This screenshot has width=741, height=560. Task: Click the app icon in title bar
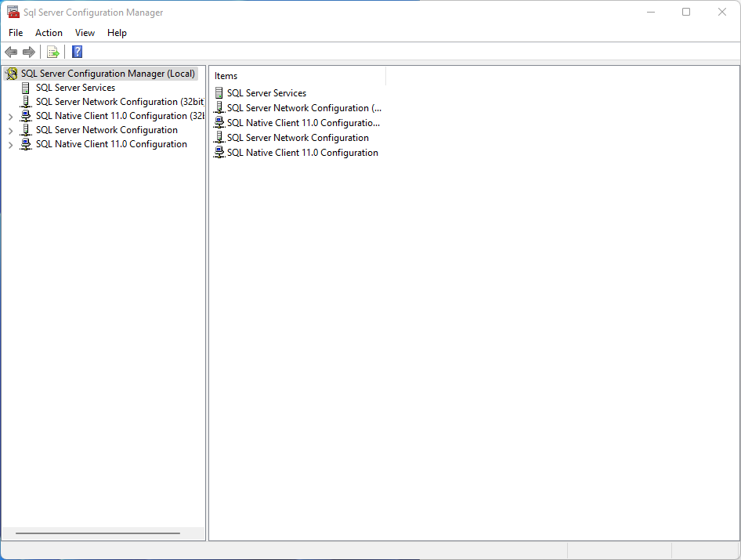coord(13,13)
